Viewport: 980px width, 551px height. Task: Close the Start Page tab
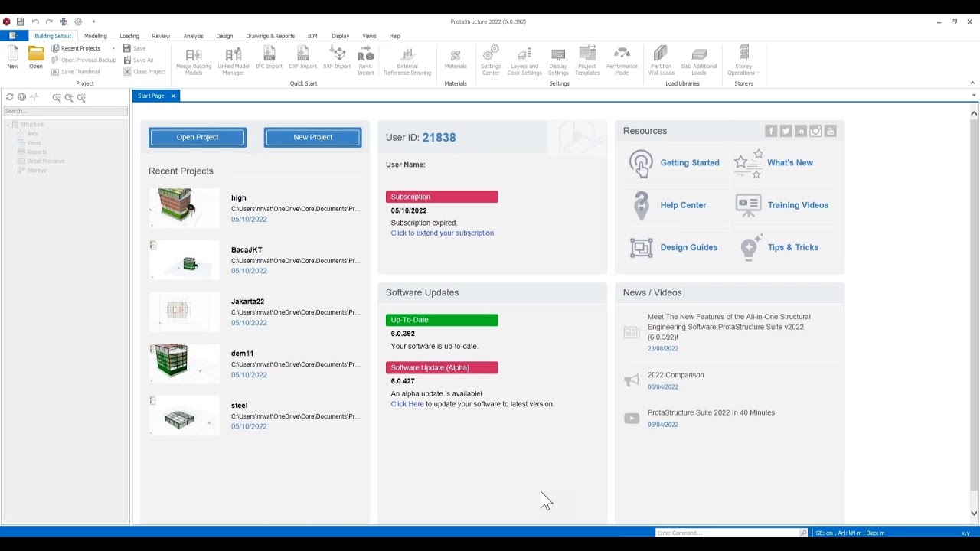pyautogui.click(x=173, y=96)
